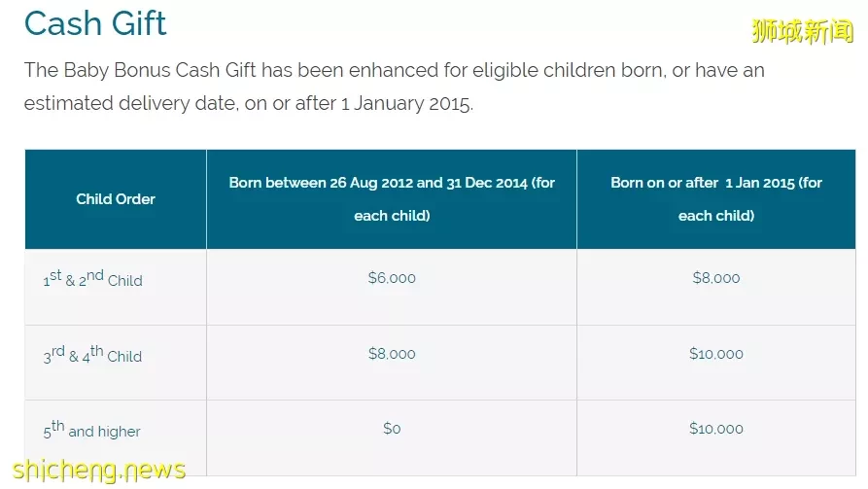
Task: Click the $0 amount cell
Action: [392, 428]
